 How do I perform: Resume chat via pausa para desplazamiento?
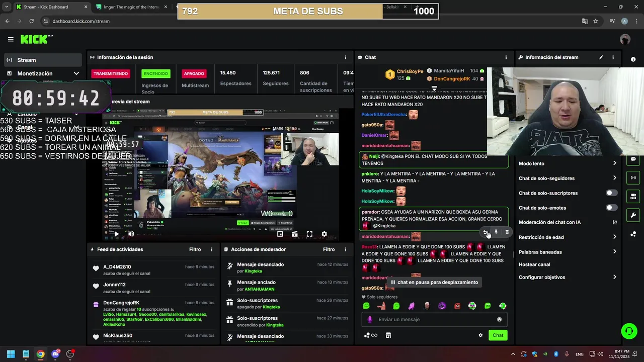[434, 283]
